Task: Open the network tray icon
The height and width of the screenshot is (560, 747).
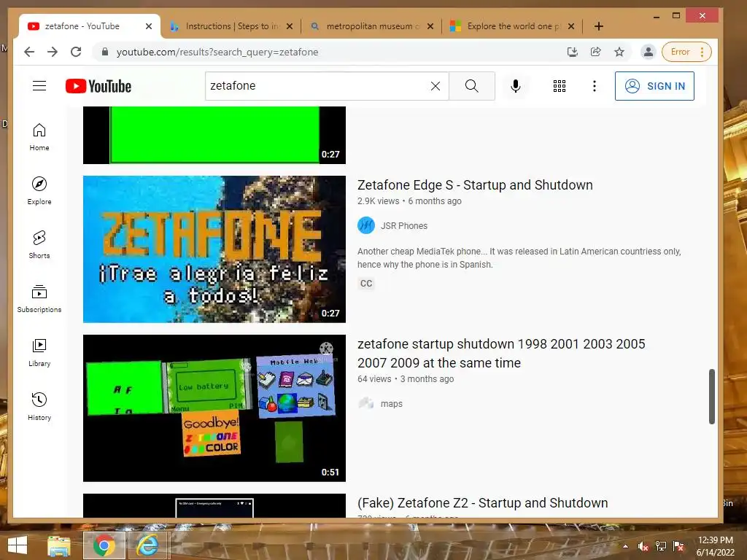Action: [x=661, y=546]
